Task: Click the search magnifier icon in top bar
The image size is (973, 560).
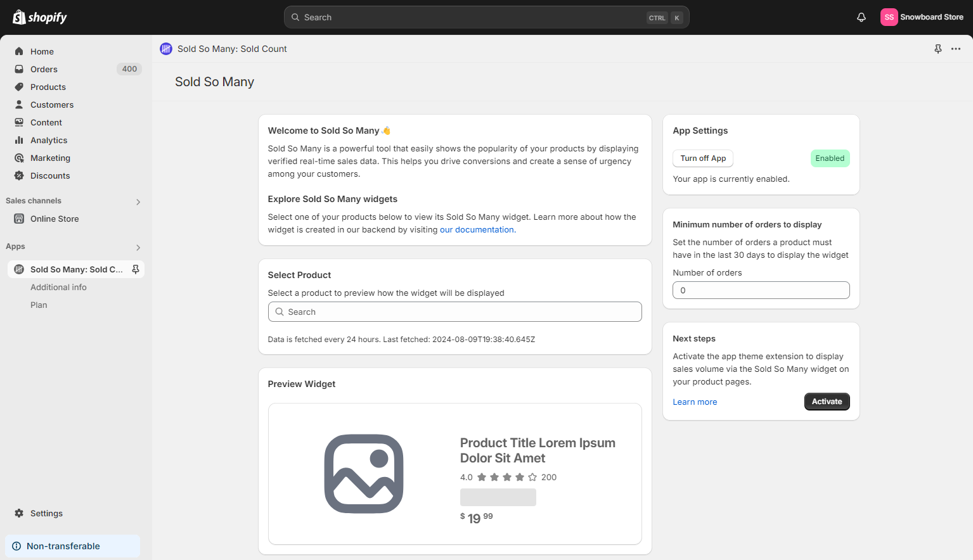Action: (295, 17)
